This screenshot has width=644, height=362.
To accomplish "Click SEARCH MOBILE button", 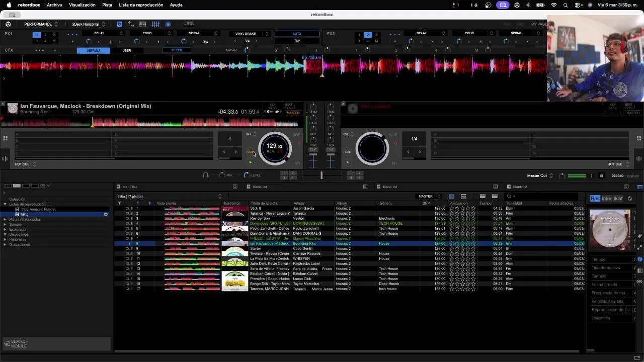I will [x=56, y=343].
